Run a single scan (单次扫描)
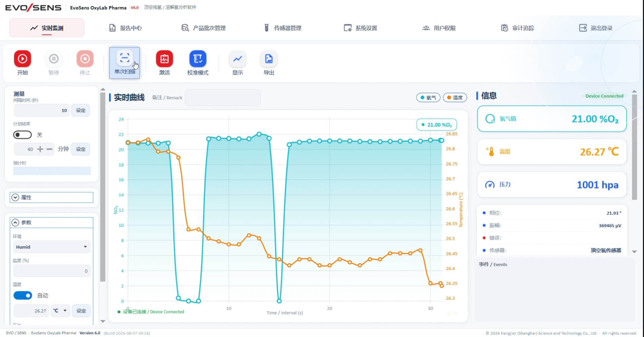The height and width of the screenshot is (337, 644). tap(124, 63)
